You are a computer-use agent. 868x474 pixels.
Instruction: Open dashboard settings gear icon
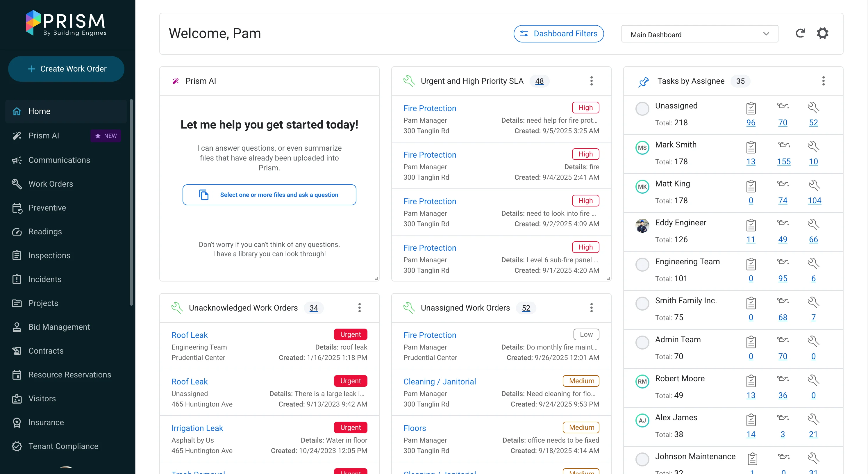tap(823, 33)
